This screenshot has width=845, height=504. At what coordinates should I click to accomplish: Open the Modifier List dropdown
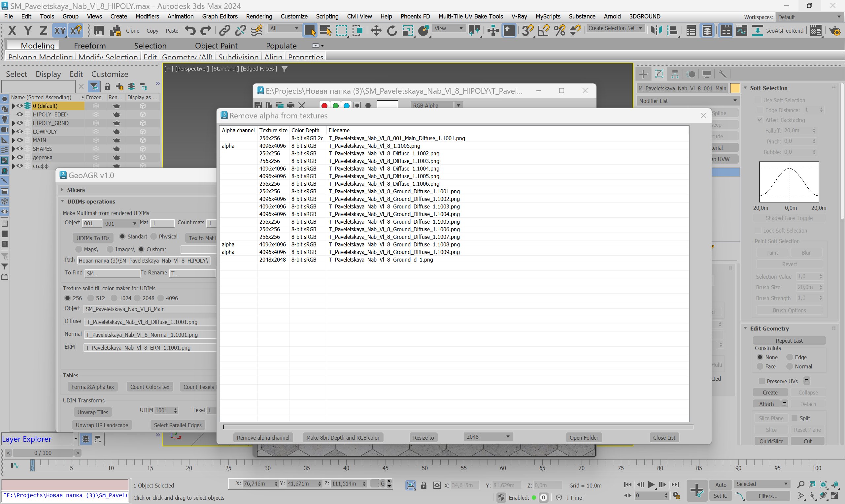tap(688, 101)
